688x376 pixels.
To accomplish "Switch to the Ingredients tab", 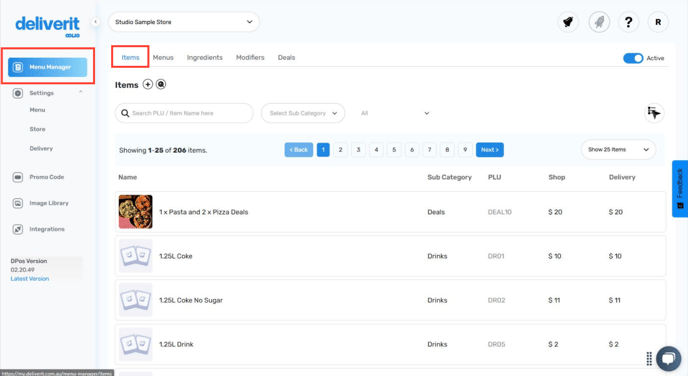I will tap(204, 57).
